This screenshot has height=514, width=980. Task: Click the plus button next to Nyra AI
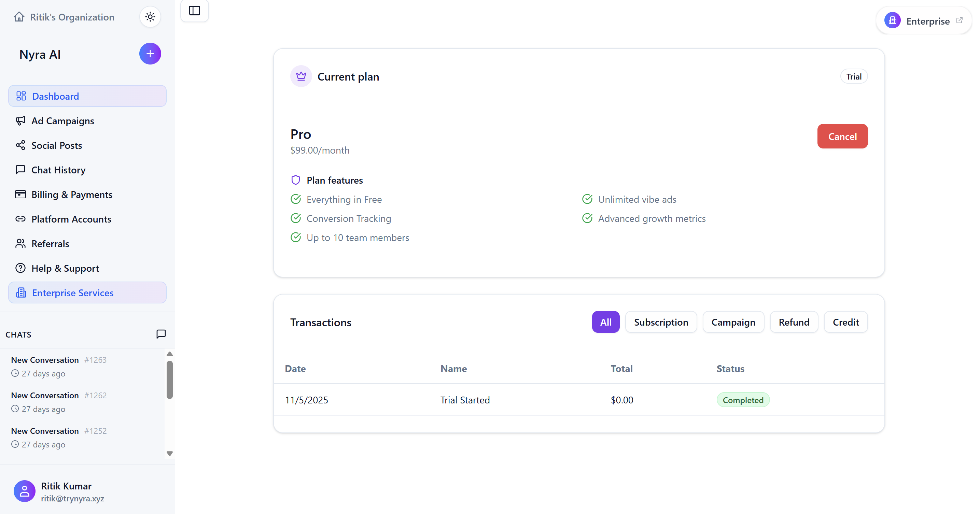point(150,54)
